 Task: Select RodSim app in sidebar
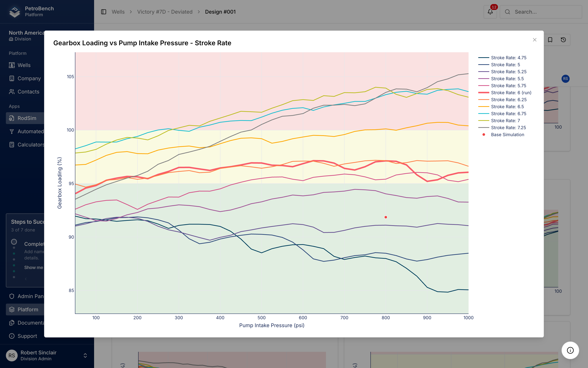pos(25,118)
